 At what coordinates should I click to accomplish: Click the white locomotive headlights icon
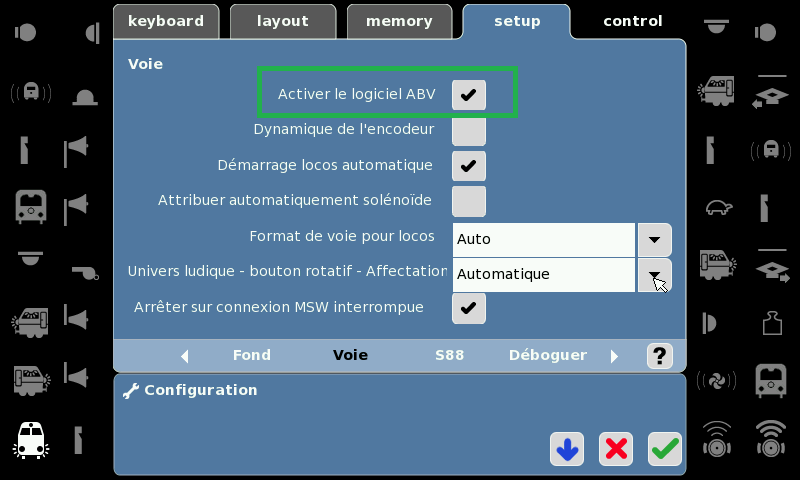tap(31, 440)
